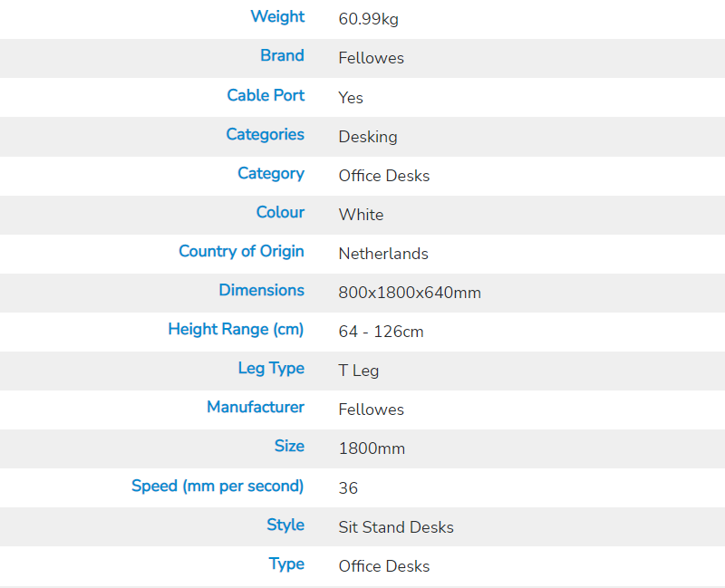Open the Sit Stand Desks style value
The height and width of the screenshot is (588, 725).
pos(396,527)
